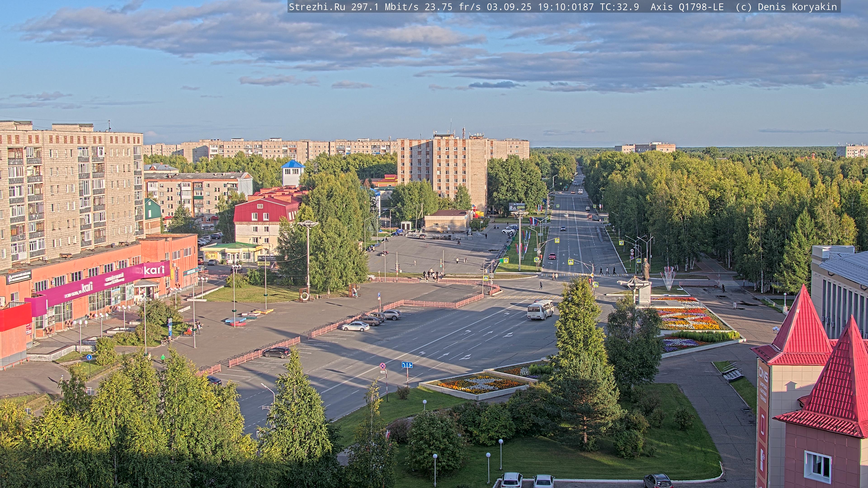Image resolution: width=868 pixels, height=488 pixels.
Task: Click the Strezhi.Ru overlay text
Action: pos(317,7)
